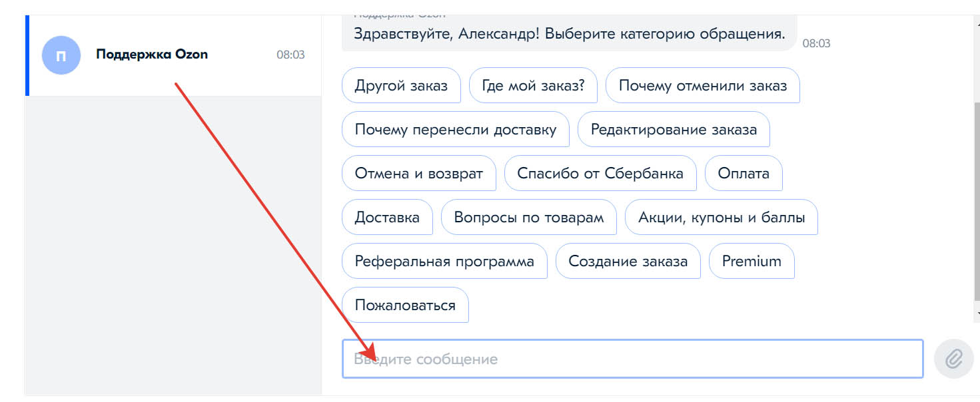This screenshot has height=402, width=980.
Task: Choose Почему перенесли доставку option
Action: 456,130
